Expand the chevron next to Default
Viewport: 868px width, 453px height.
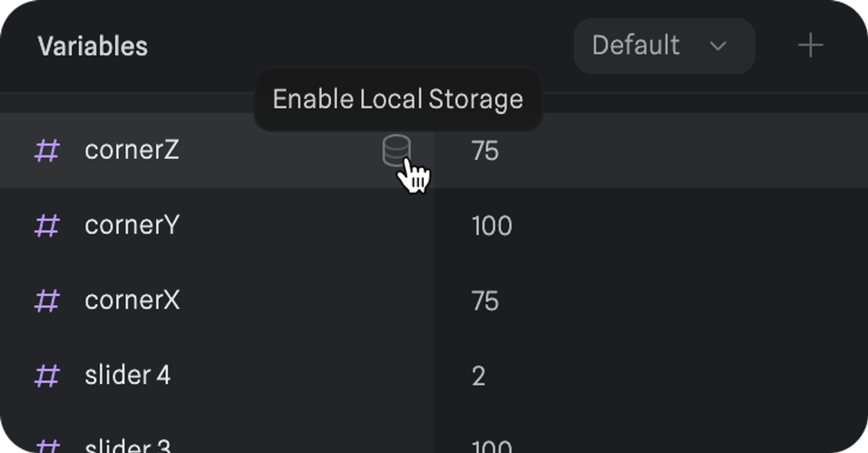click(x=718, y=46)
